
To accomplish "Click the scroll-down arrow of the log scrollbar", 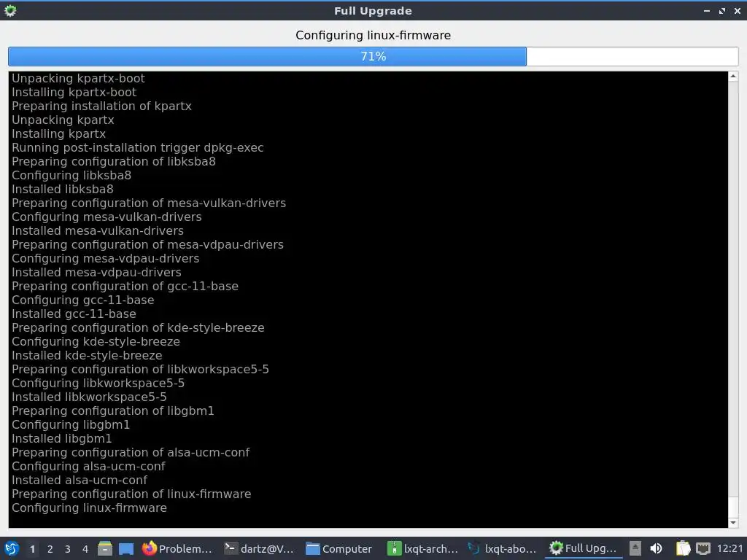I will tap(733, 523).
